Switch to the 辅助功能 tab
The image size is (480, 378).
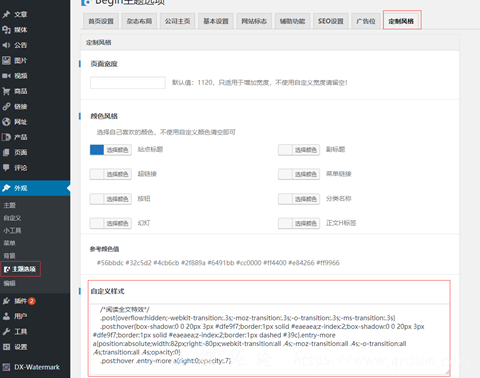[x=293, y=21]
